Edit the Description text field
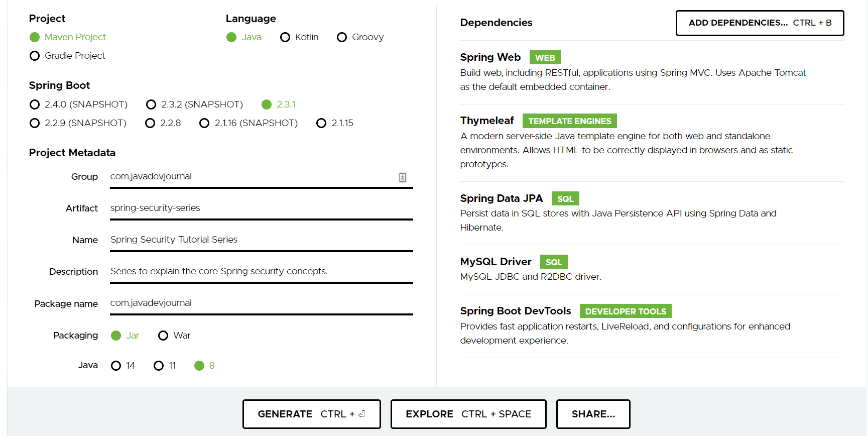Viewport: 868px width, 436px height. click(261, 271)
